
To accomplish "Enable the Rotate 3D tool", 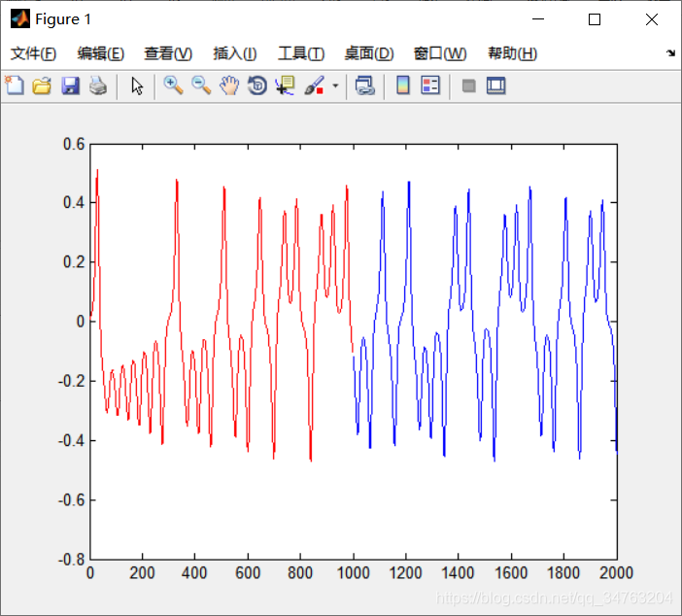I will pyautogui.click(x=257, y=86).
